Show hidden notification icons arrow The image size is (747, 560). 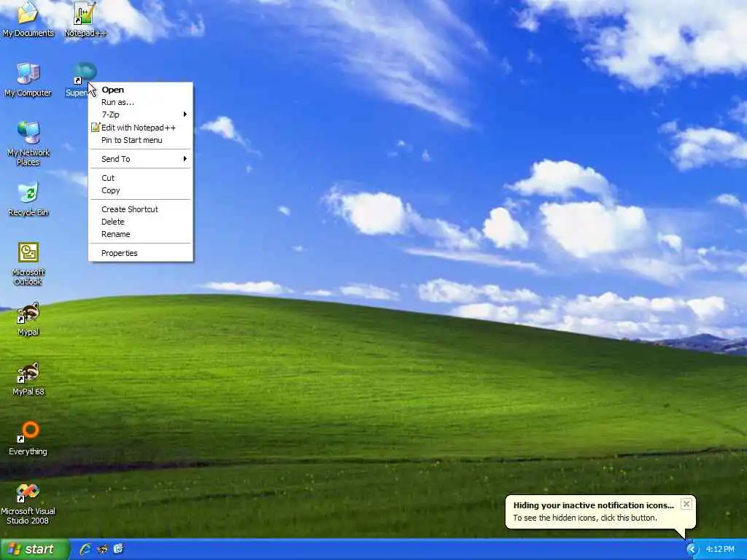692,550
